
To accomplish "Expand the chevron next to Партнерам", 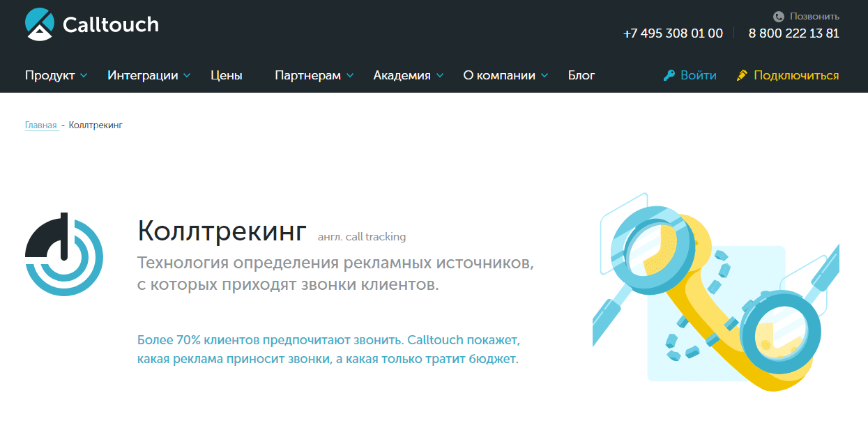I will [x=350, y=75].
